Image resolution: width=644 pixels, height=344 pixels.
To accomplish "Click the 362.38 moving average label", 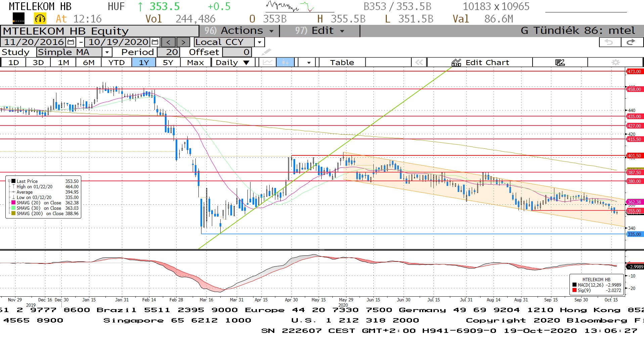I will (x=634, y=202).
